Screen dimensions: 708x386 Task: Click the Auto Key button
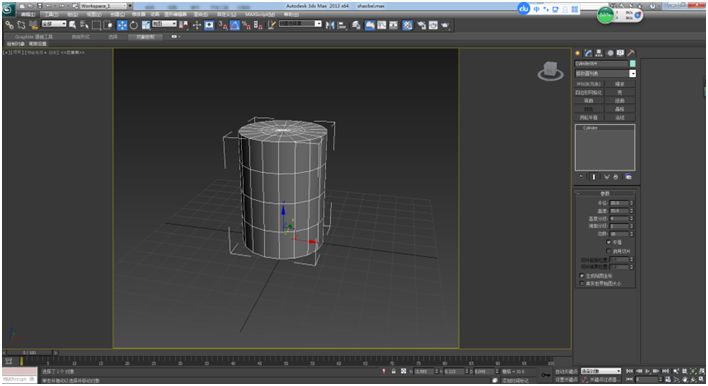(567, 371)
